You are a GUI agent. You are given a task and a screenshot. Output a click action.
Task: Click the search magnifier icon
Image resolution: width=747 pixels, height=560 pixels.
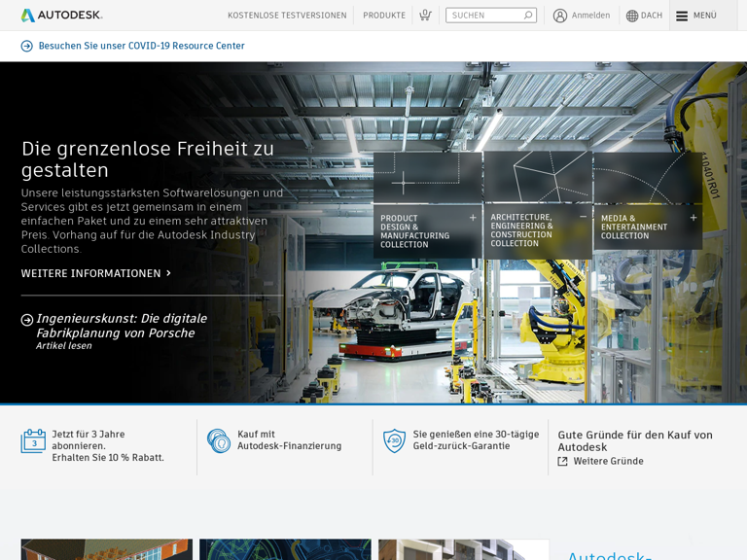(x=528, y=16)
